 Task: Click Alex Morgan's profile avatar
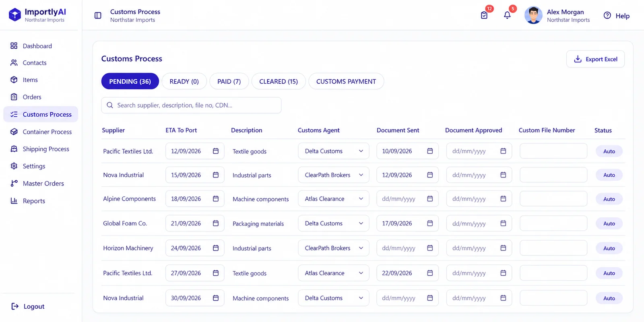click(x=533, y=15)
